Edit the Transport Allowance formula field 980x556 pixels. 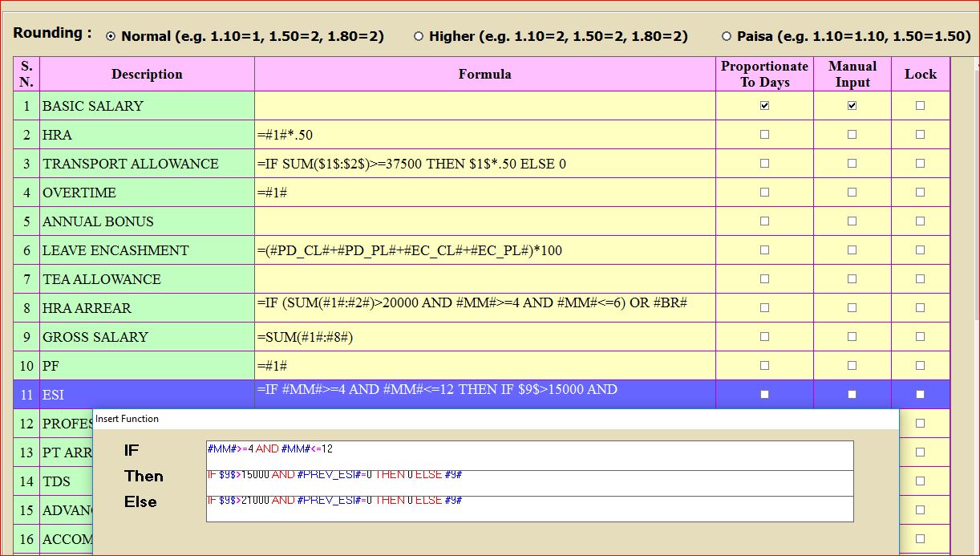484,164
